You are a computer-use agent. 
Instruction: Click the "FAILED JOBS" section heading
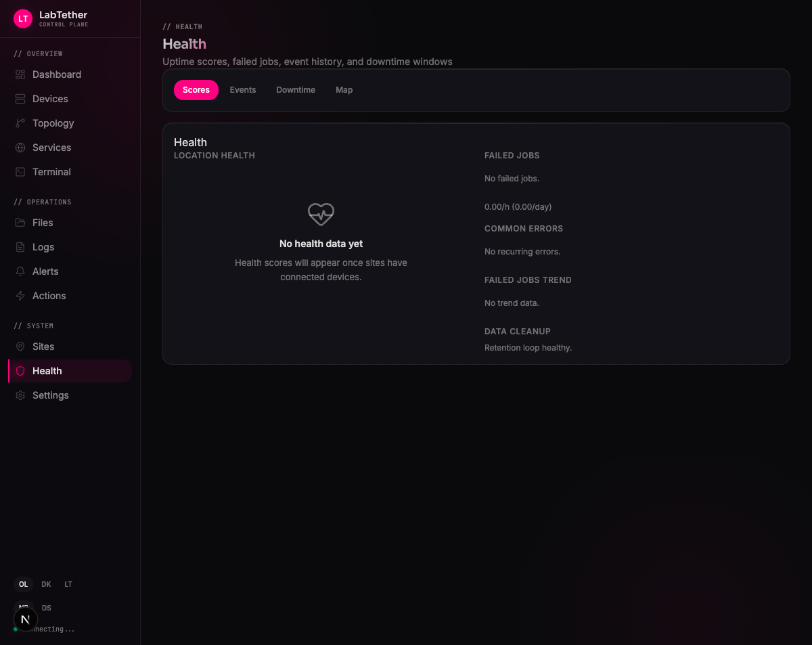pos(512,156)
